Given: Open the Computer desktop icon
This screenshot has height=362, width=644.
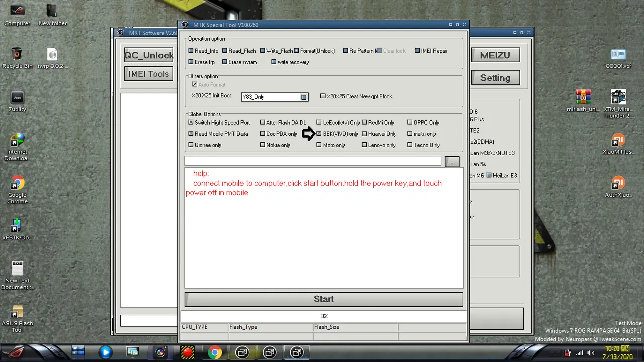Looking at the screenshot, I should pos(17,15).
